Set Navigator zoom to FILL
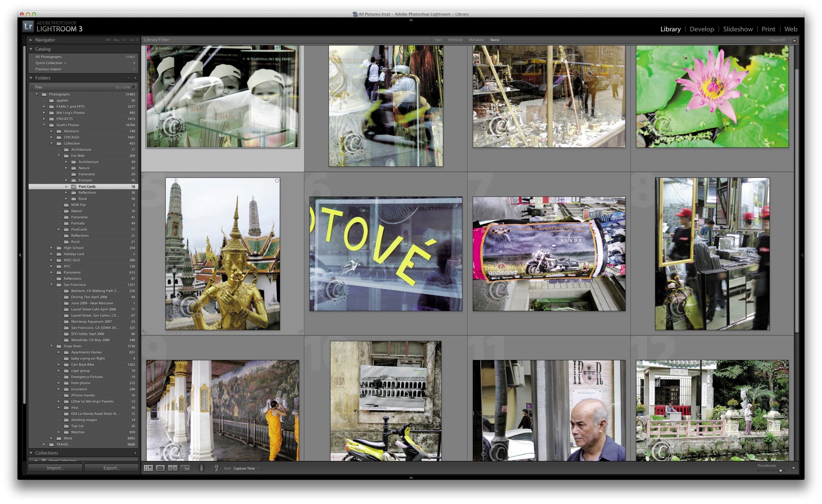The image size is (822, 504). point(116,40)
